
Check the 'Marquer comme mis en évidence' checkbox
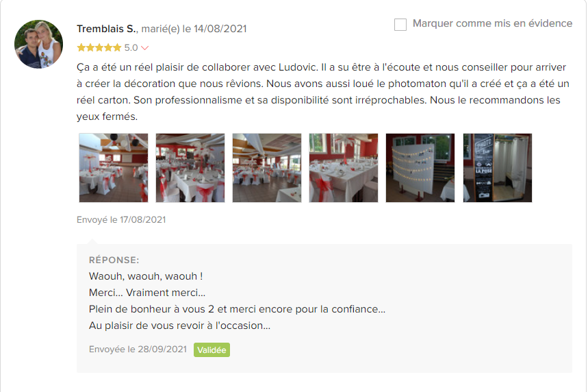(x=400, y=25)
